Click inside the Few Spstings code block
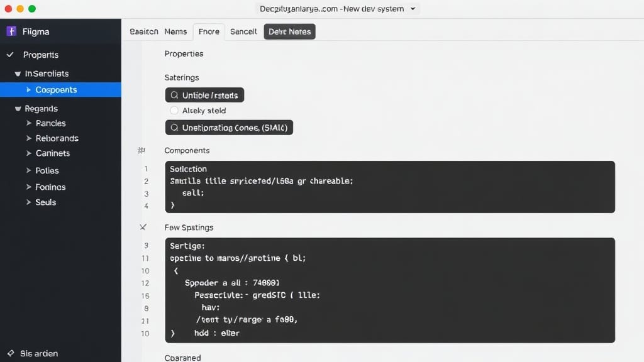The image size is (644, 362). click(x=390, y=290)
